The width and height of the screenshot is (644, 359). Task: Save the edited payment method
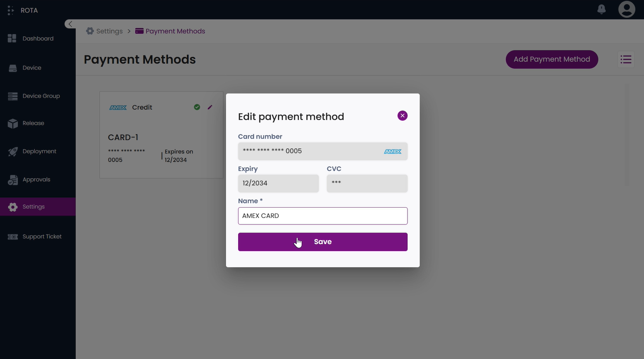pyautogui.click(x=323, y=242)
